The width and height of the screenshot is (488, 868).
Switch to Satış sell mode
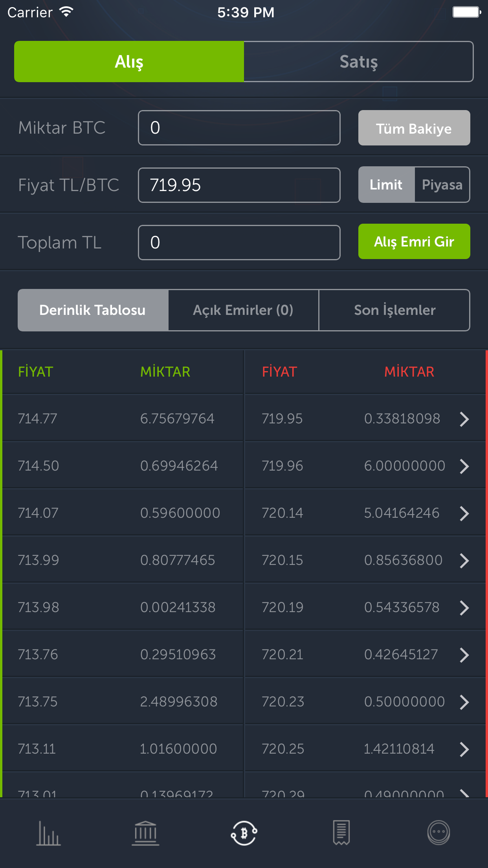(359, 62)
